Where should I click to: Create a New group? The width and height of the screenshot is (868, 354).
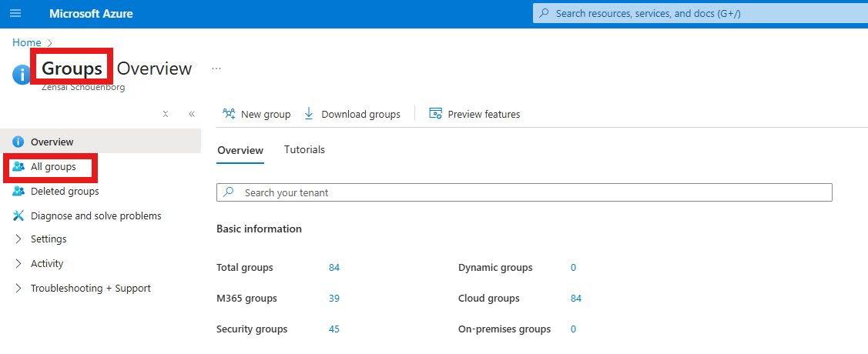pyautogui.click(x=256, y=115)
